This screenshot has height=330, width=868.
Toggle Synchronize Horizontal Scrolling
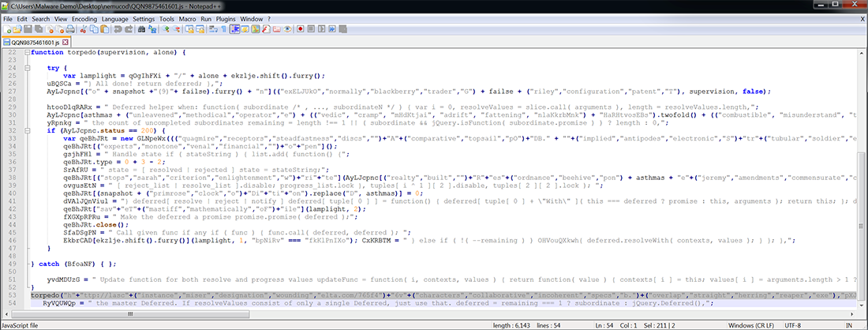200,28
